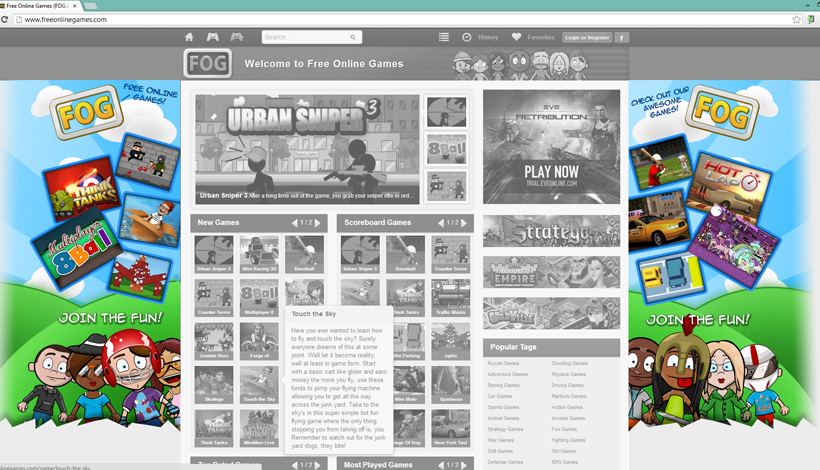Screen dimensions: 820x470
Task: Go to next page of New Games
Action: [x=317, y=223]
